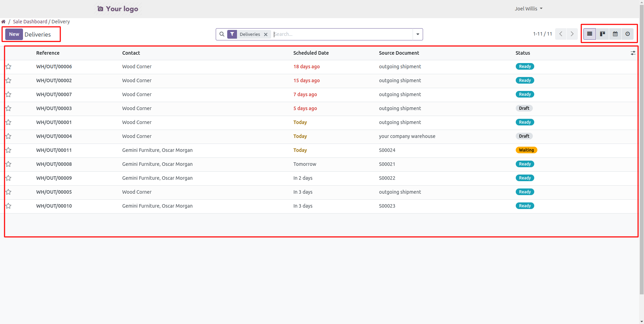Open the Joel Willis user menu

click(x=529, y=9)
